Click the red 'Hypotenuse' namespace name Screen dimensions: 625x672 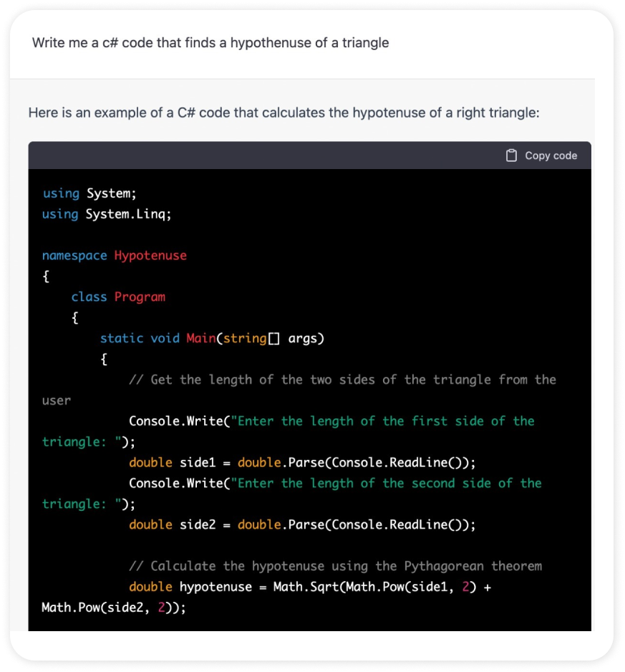coord(150,256)
